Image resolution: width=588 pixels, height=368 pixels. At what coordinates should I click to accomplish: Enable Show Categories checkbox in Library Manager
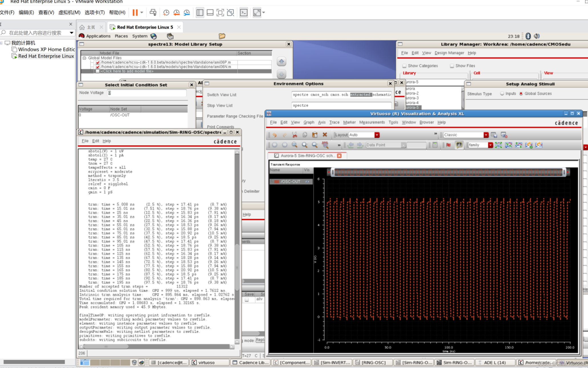pyautogui.click(x=404, y=66)
